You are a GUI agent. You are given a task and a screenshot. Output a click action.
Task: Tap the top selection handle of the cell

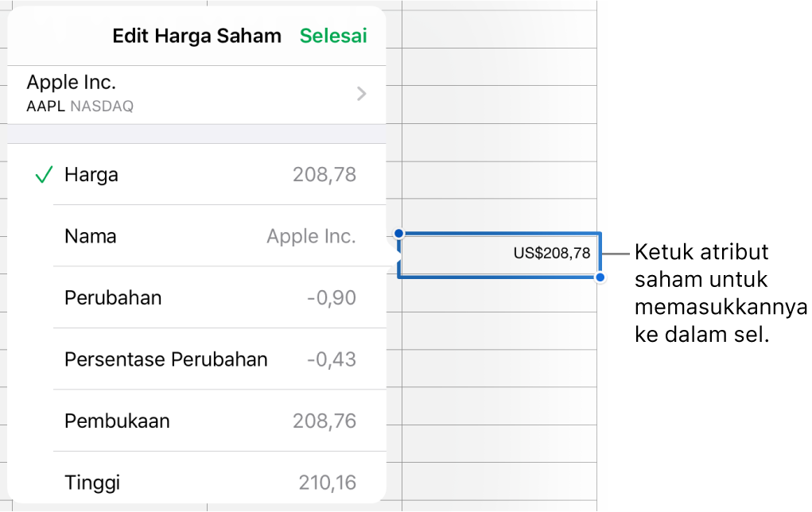pos(401,232)
